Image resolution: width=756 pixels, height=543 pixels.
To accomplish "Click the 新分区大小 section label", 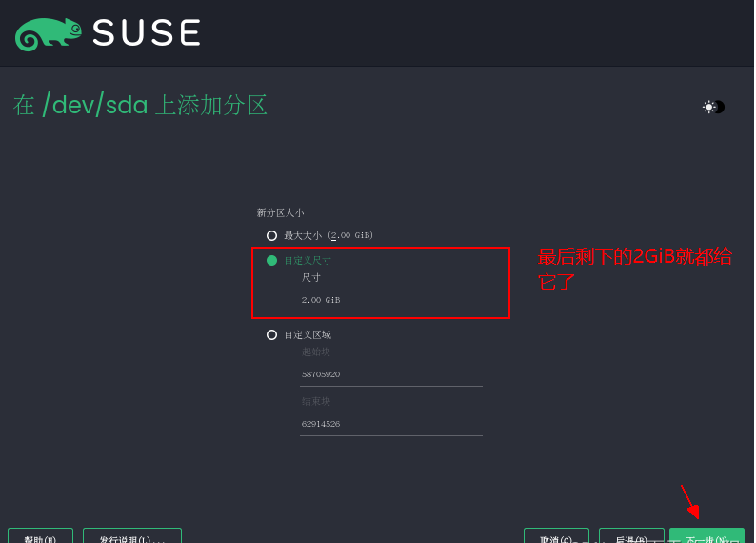I will pyautogui.click(x=280, y=212).
